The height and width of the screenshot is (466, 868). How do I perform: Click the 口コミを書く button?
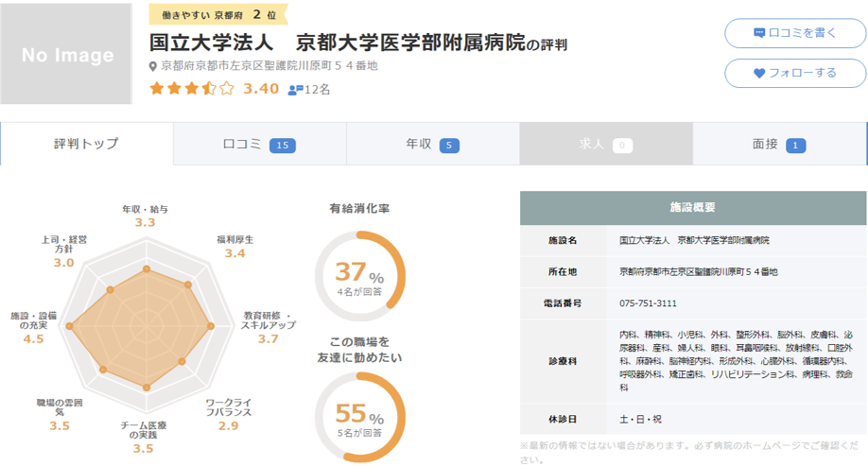795,32
